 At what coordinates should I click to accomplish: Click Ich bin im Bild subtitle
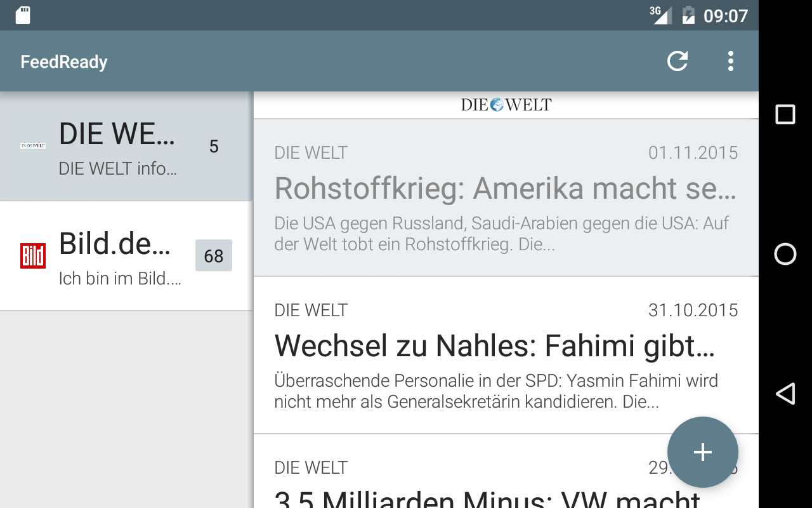120,278
